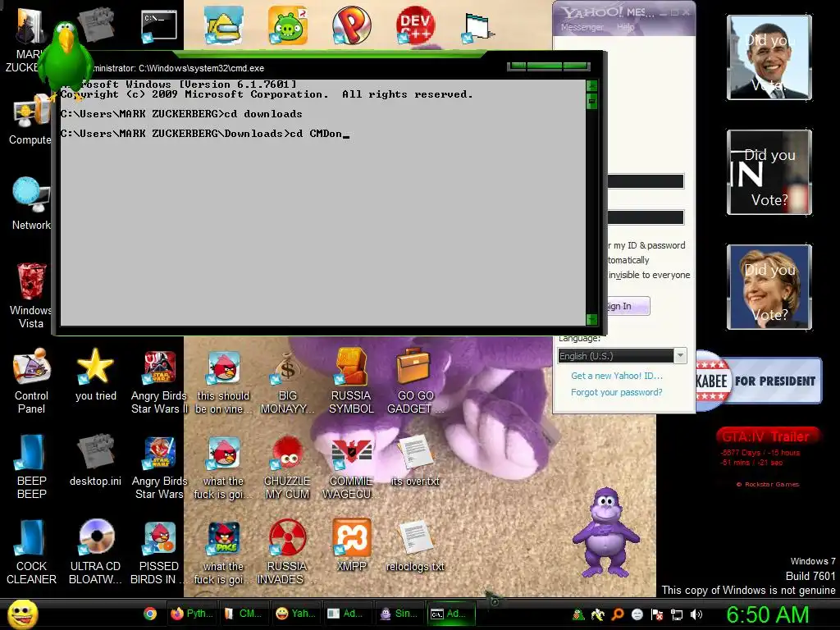Screen dimensions: 840x630
Task: Open the RUSSIA SYMBOL desktop icon
Action: tap(351, 381)
